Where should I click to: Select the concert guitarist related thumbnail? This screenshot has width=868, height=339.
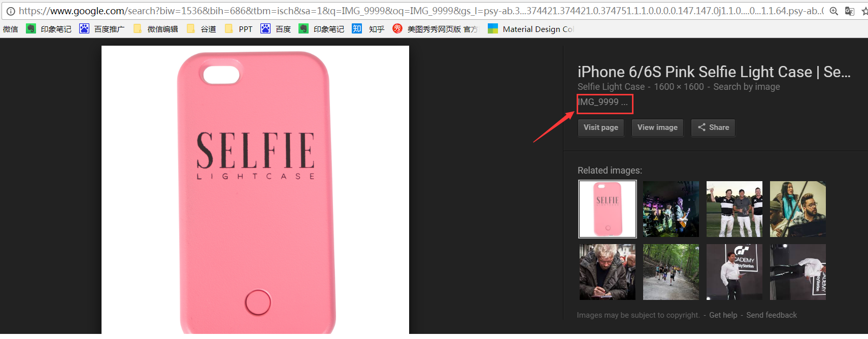pyautogui.click(x=671, y=209)
